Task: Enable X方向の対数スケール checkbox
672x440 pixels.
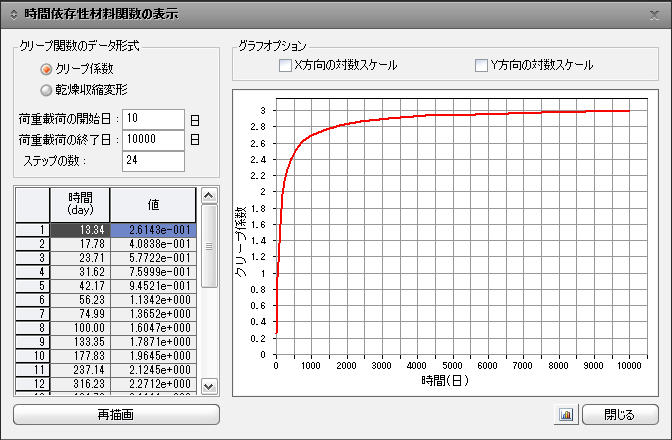Action: point(286,66)
